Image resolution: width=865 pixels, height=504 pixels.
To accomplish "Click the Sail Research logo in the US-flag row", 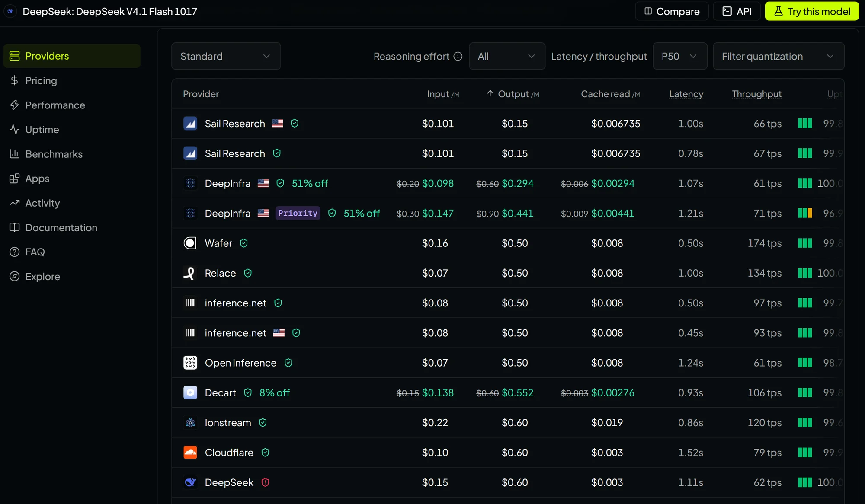I will coord(190,124).
